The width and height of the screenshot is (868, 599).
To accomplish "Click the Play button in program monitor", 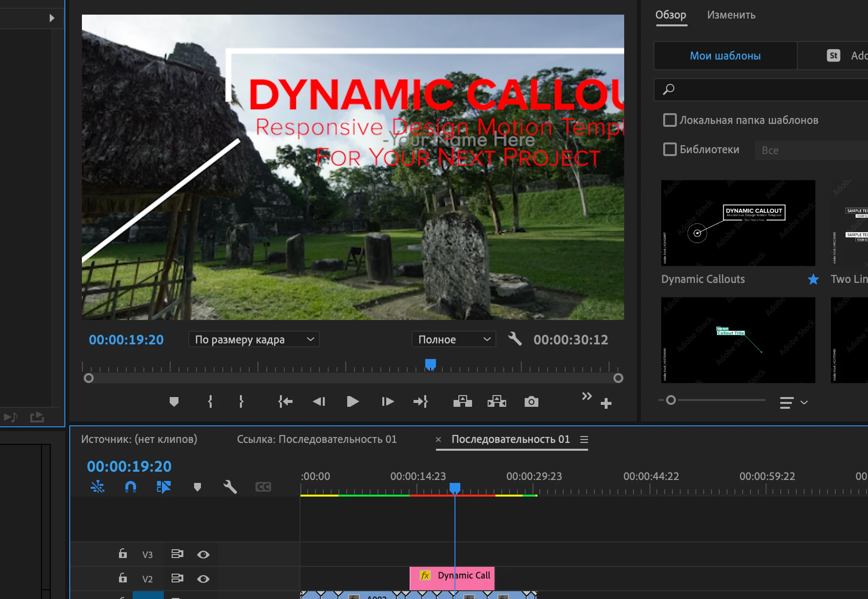I will click(x=353, y=401).
